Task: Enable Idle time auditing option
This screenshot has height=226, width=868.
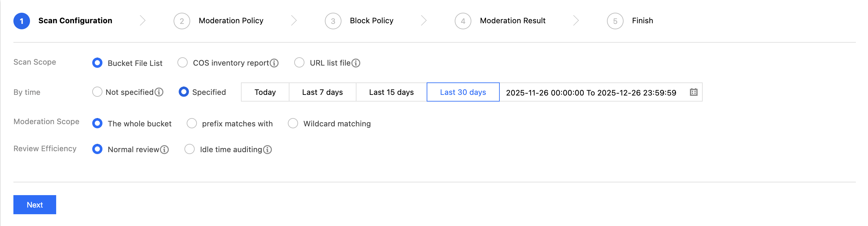Action: tap(190, 149)
